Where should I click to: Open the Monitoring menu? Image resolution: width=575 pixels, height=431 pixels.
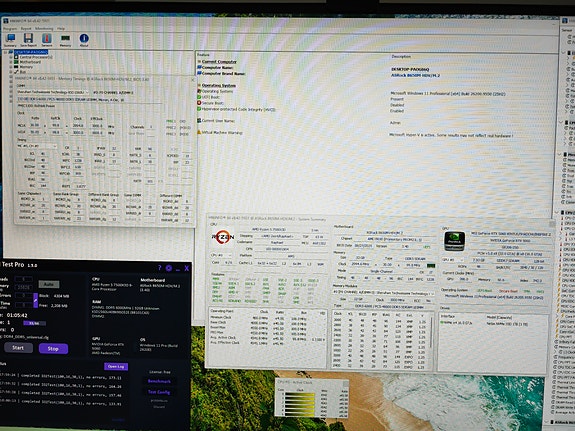[x=44, y=28]
